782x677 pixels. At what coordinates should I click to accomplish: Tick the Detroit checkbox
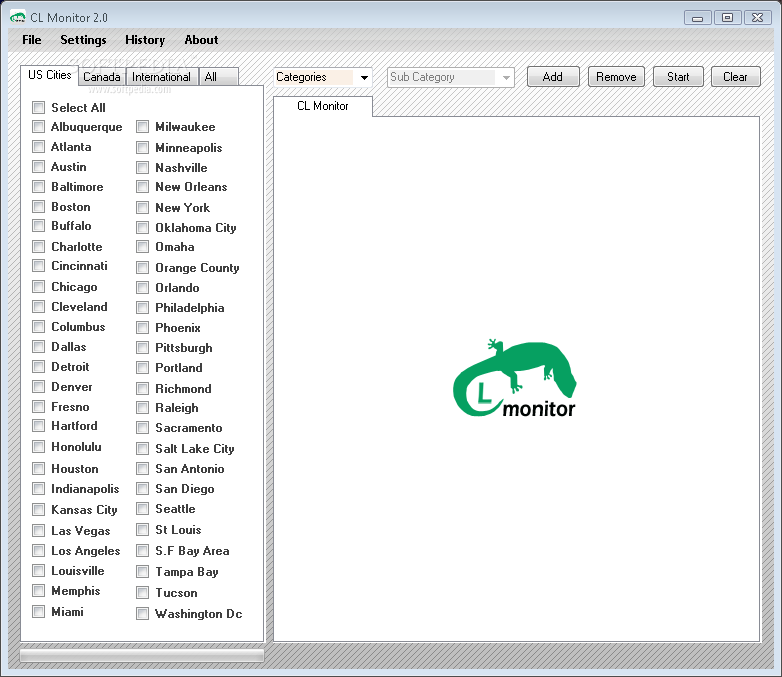38,367
